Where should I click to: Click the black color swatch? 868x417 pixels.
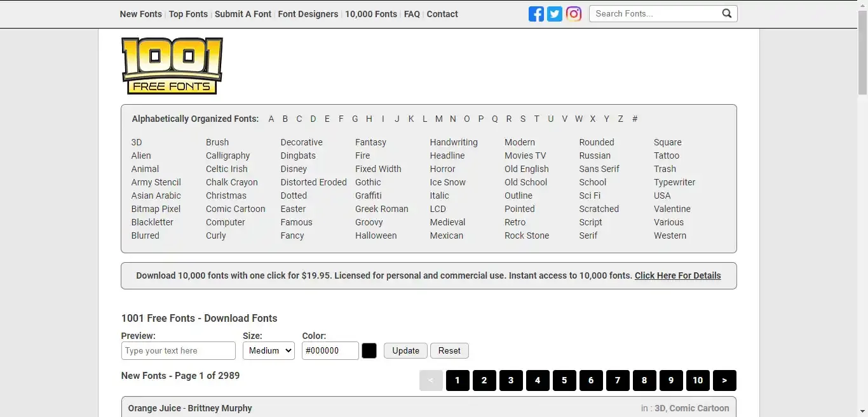[x=369, y=350]
